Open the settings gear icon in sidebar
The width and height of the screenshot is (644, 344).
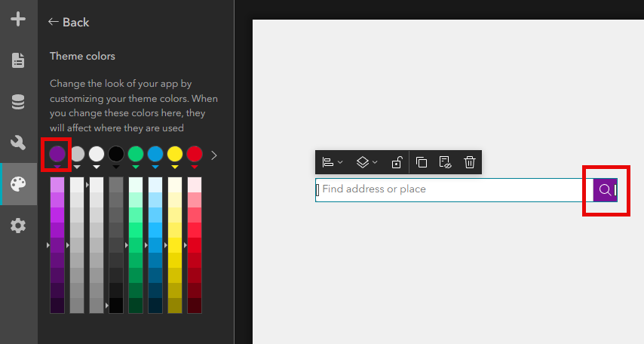click(x=18, y=226)
